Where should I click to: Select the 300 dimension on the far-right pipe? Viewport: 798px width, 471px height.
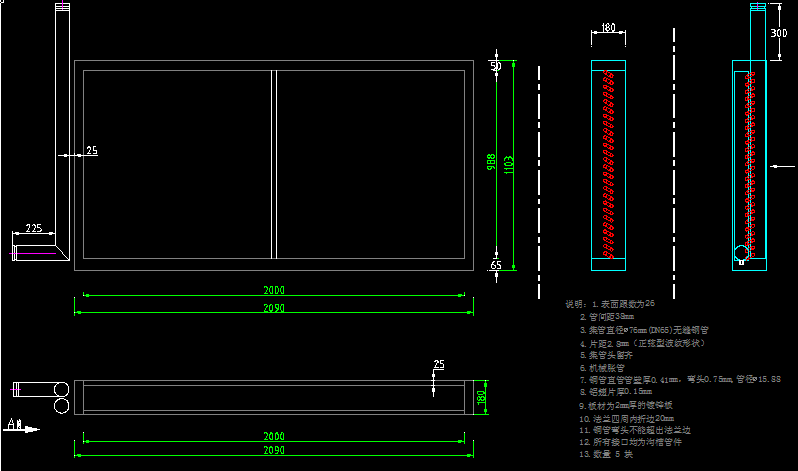point(778,34)
